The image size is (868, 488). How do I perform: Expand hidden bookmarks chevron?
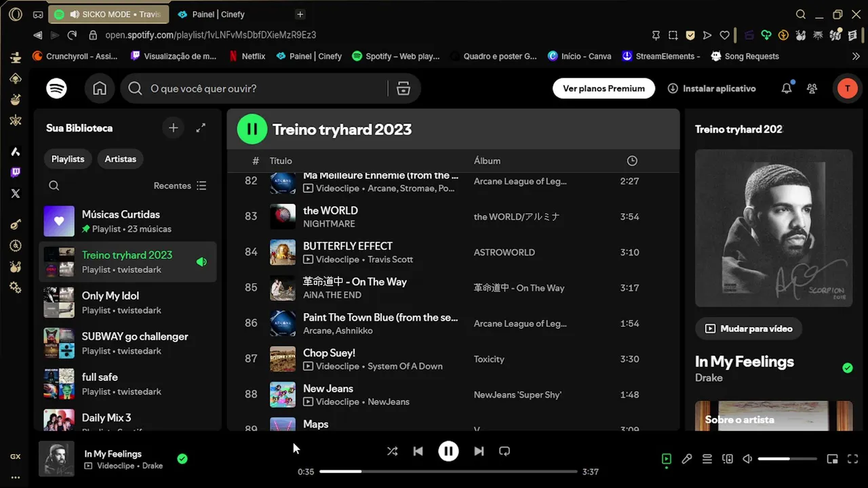pyautogui.click(x=856, y=56)
